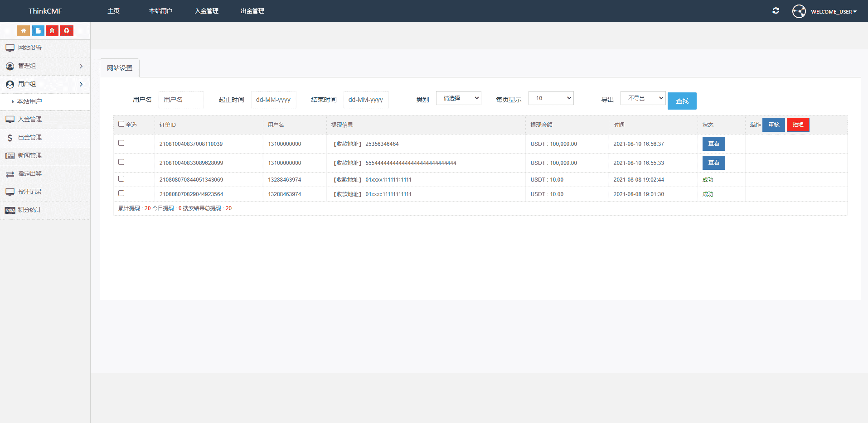
Task: Open the 类别 请选择 dropdown
Action: pyautogui.click(x=458, y=98)
